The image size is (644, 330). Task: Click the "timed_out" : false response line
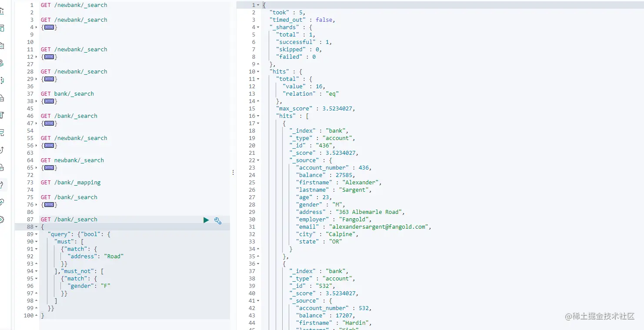[302, 20]
